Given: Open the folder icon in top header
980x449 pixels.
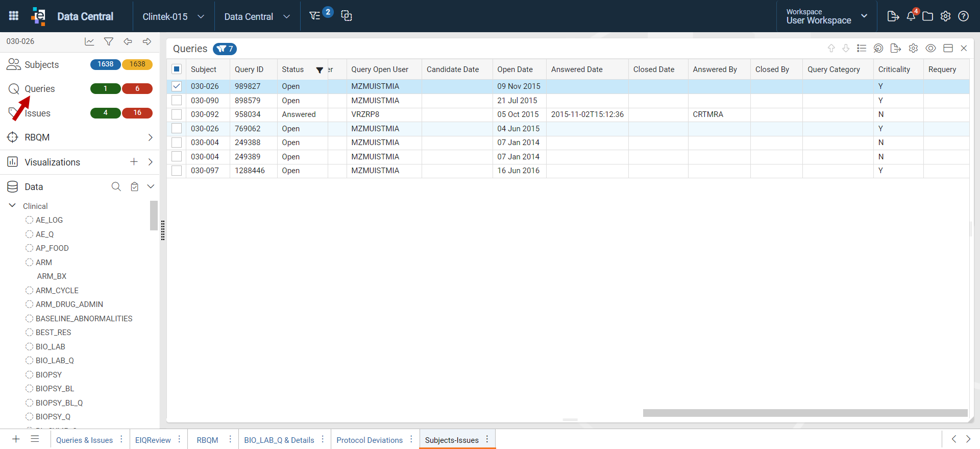Looking at the screenshot, I should click(928, 16).
